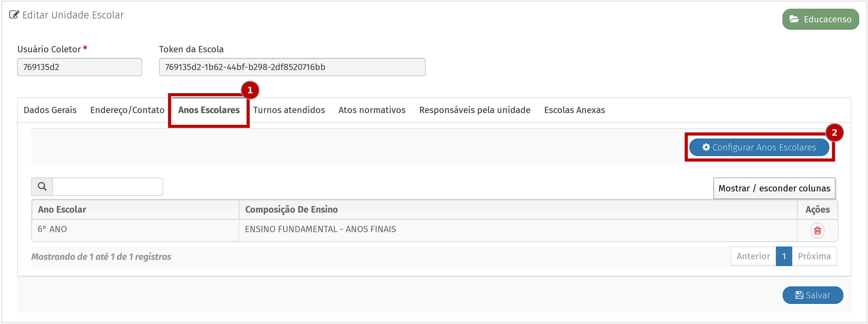Click the edit pencil icon beside title
Viewport: 868px width, 324px height.
(14, 15)
